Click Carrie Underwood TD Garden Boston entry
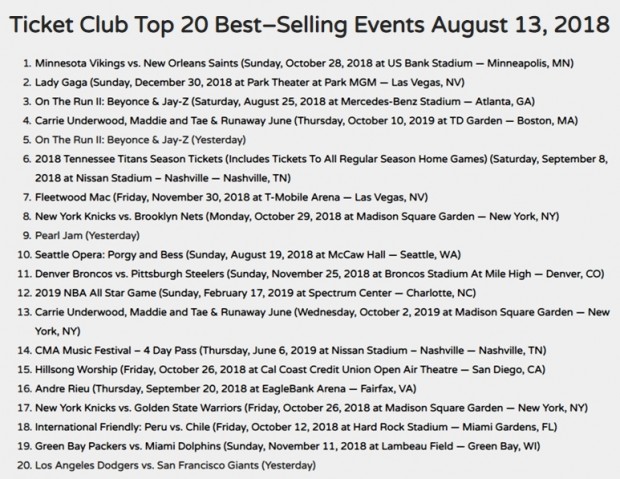 306,121
